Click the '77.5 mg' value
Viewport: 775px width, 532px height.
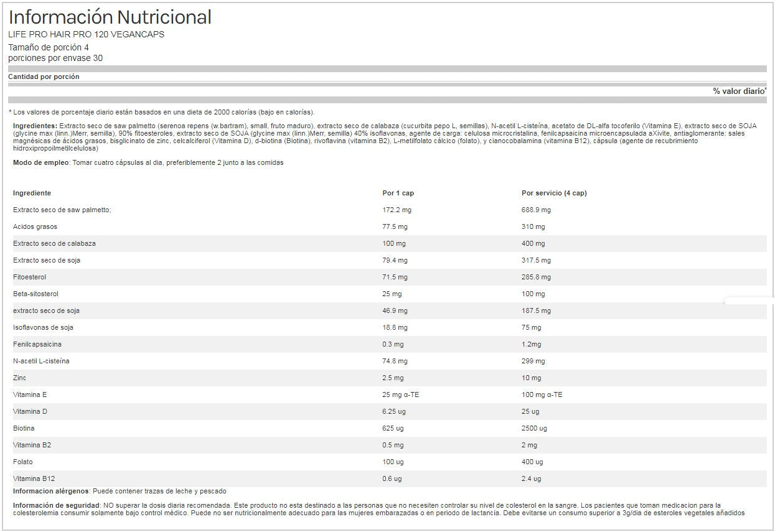tap(395, 226)
